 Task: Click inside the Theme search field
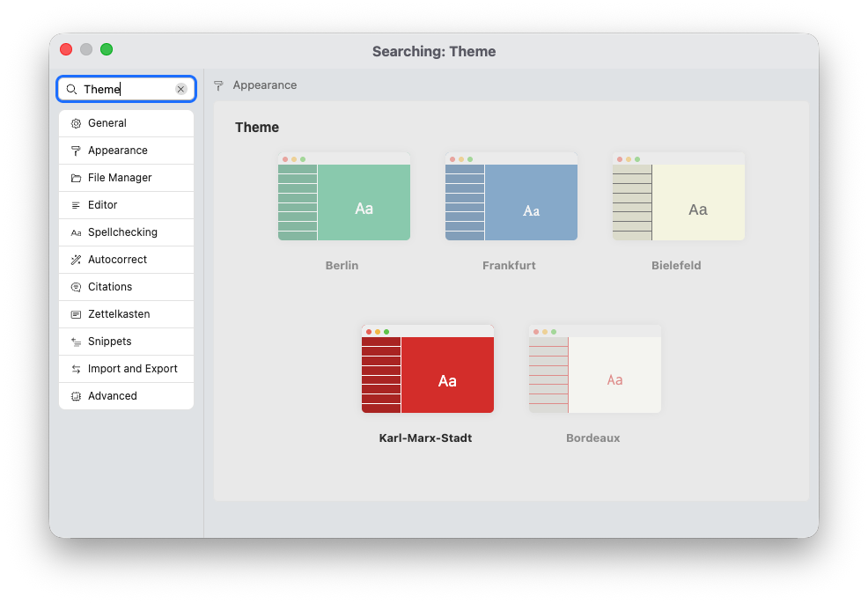click(x=123, y=89)
